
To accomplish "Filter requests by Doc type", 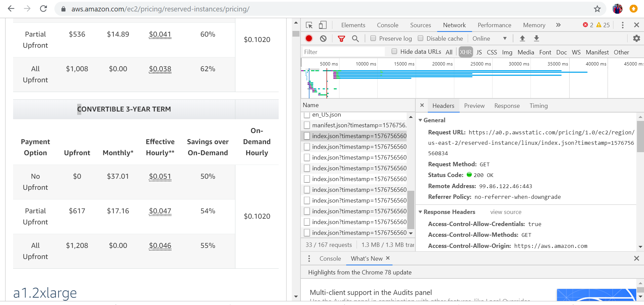I will 561,52.
